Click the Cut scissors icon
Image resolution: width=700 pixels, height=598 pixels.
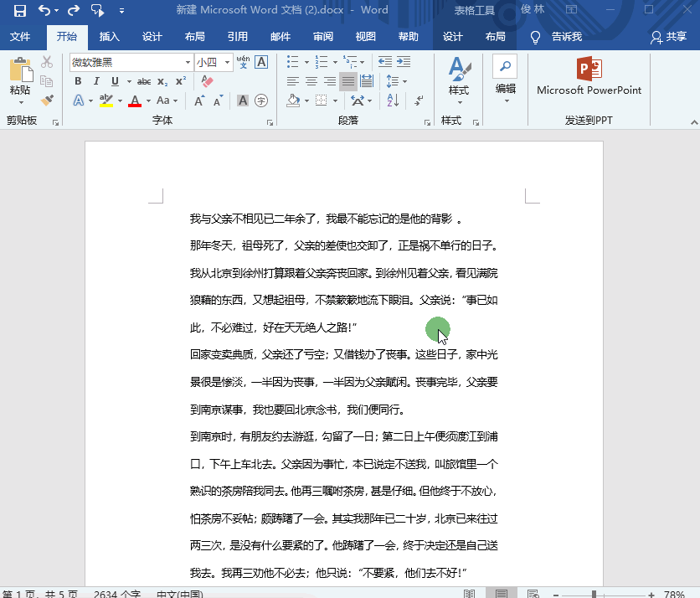point(47,63)
